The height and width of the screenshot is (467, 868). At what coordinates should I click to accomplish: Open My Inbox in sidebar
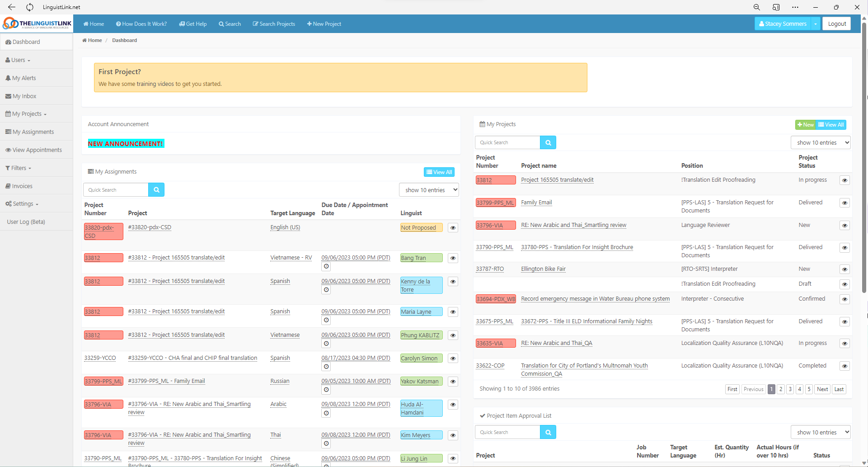[x=36, y=96]
